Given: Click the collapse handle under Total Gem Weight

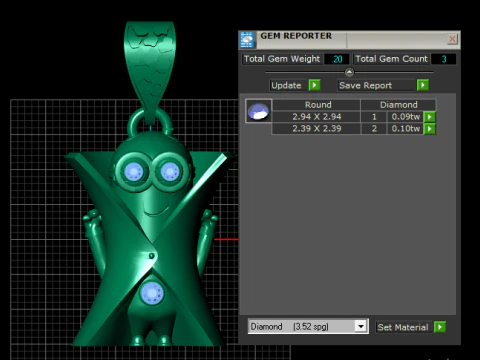Looking at the screenshot, I should pos(349,72).
